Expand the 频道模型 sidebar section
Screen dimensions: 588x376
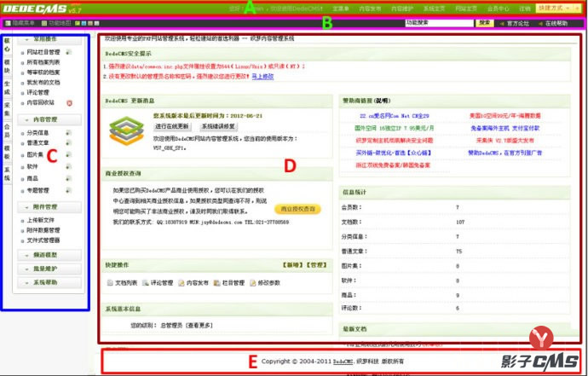pyautogui.click(x=53, y=255)
